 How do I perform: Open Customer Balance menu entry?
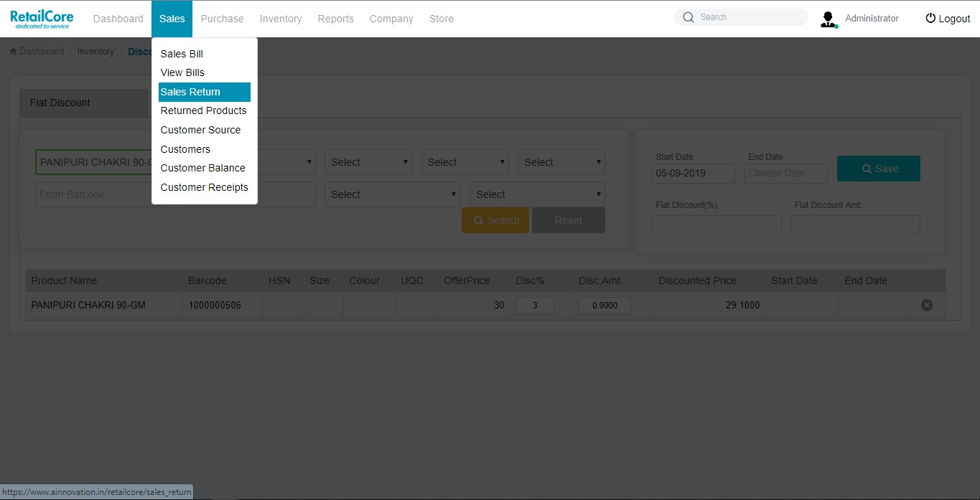pos(205,168)
